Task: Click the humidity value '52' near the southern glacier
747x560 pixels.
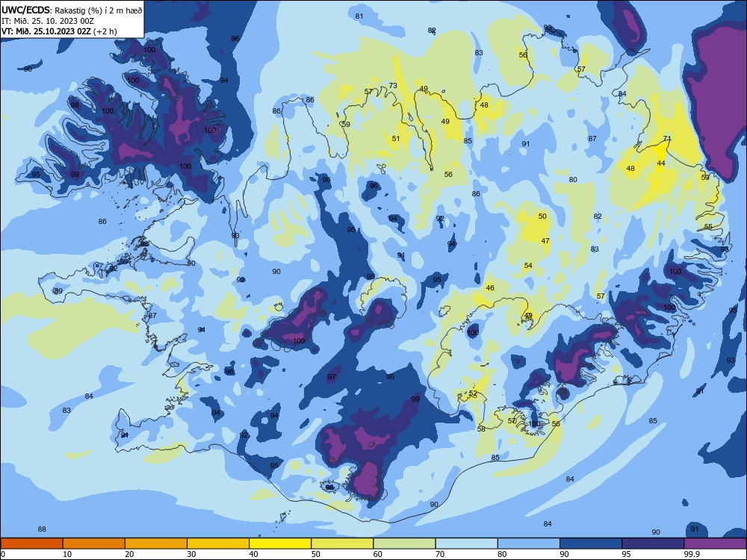Action: [x=473, y=393]
